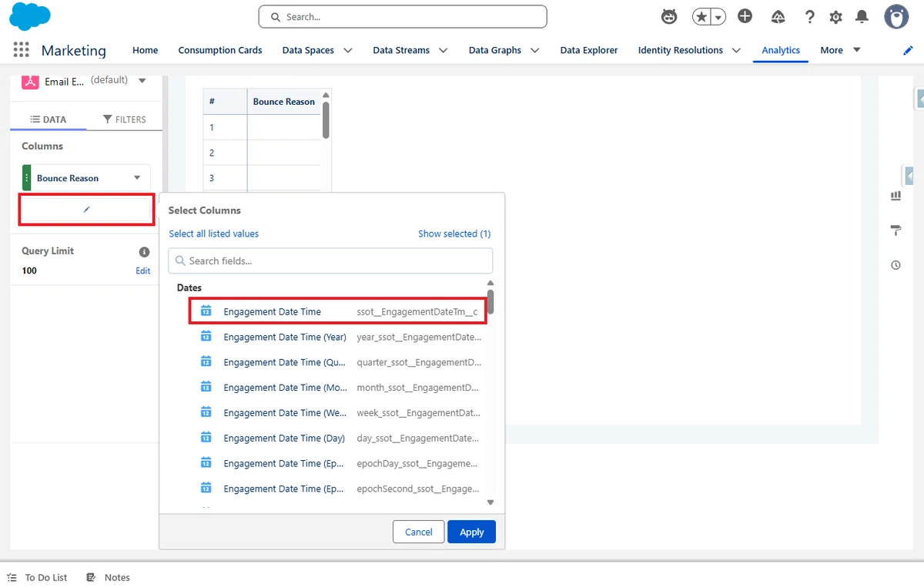Open the Data Graphs tab
Screen dimensions: 924x588
tap(495, 50)
